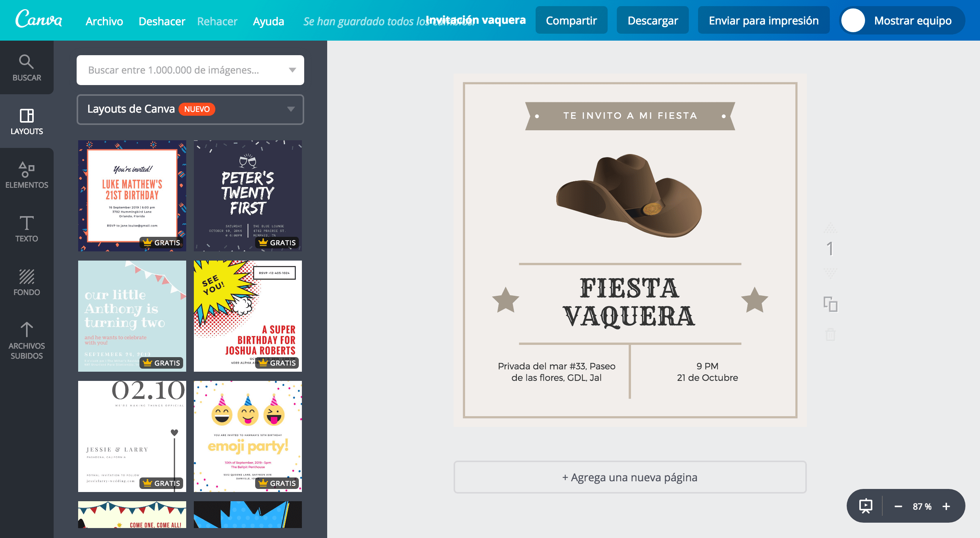Screen dimensions: 980x538
Task: Click page number 1 indicator
Action: (830, 249)
